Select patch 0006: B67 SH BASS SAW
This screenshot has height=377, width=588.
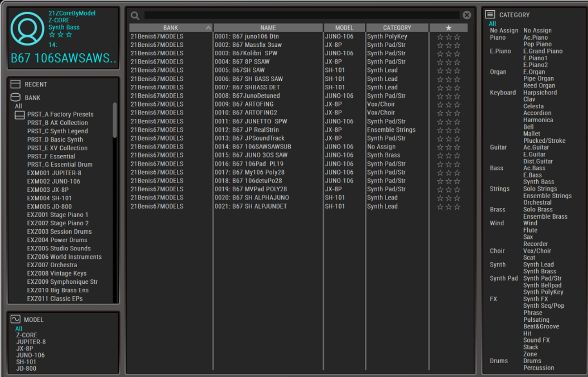[249, 79]
